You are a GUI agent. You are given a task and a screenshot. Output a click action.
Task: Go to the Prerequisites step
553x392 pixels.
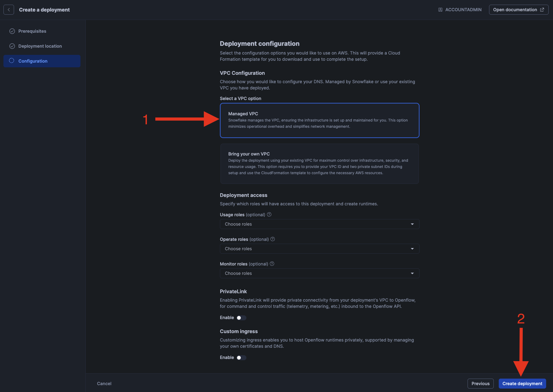coord(32,31)
